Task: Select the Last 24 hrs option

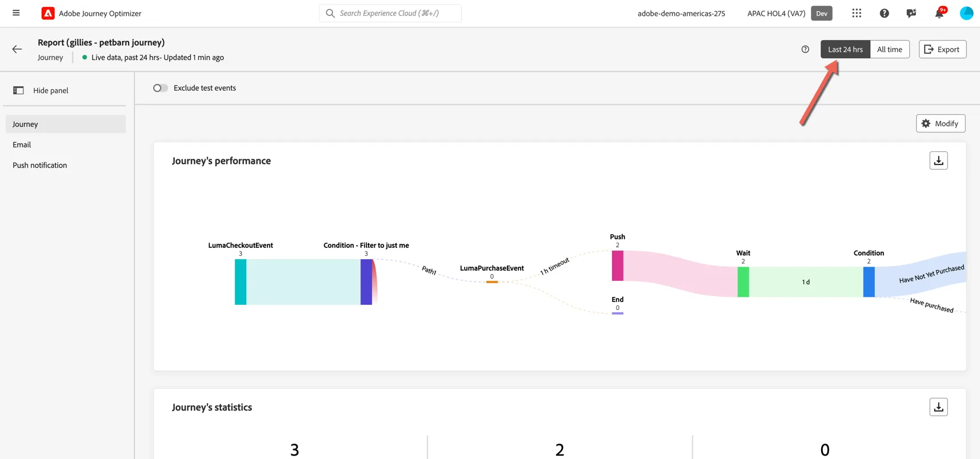Action: coord(845,49)
